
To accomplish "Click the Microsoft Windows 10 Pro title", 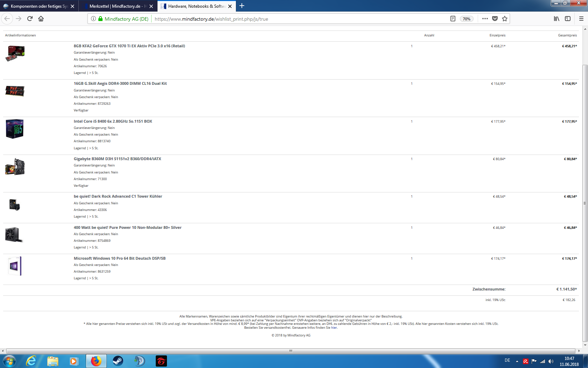I will (119, 258).
